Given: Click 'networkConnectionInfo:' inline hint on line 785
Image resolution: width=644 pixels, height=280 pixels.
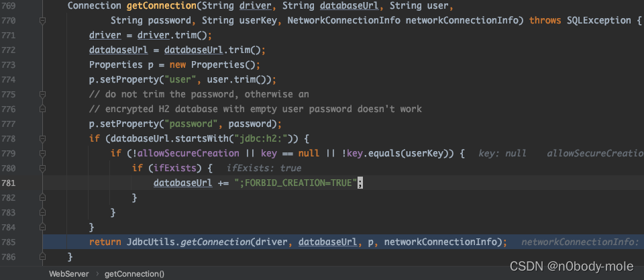Looking at the screenshot, I should point(580,242).
